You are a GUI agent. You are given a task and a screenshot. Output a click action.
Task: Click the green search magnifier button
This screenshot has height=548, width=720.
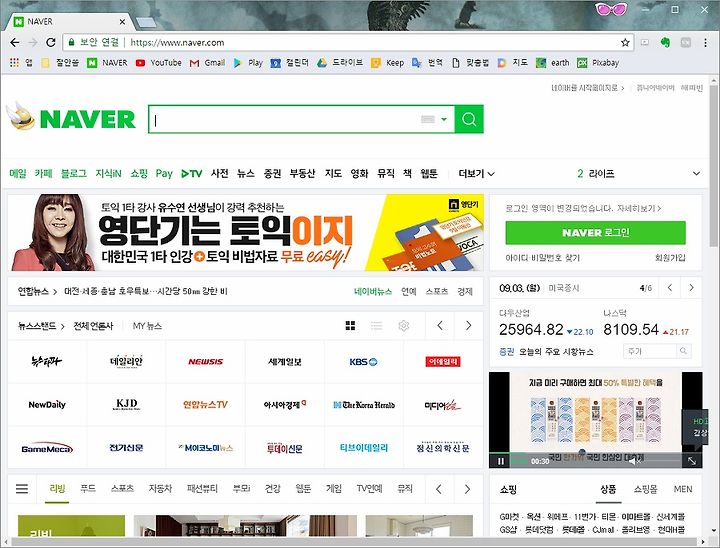(469, 119)
